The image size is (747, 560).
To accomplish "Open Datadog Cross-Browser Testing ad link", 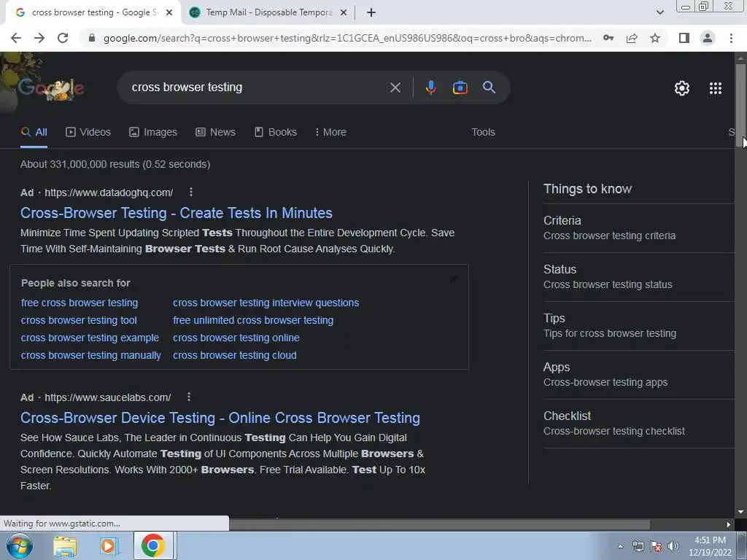I will 177,213.
